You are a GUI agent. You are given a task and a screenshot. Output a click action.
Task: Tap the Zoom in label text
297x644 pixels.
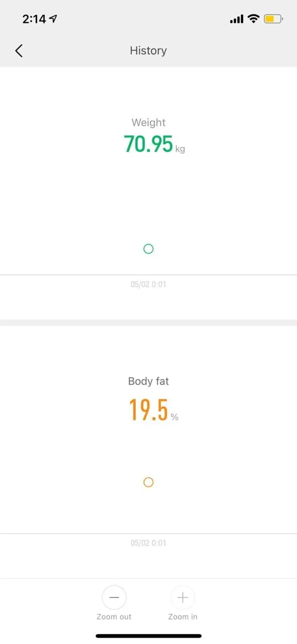tap(182, 616)
